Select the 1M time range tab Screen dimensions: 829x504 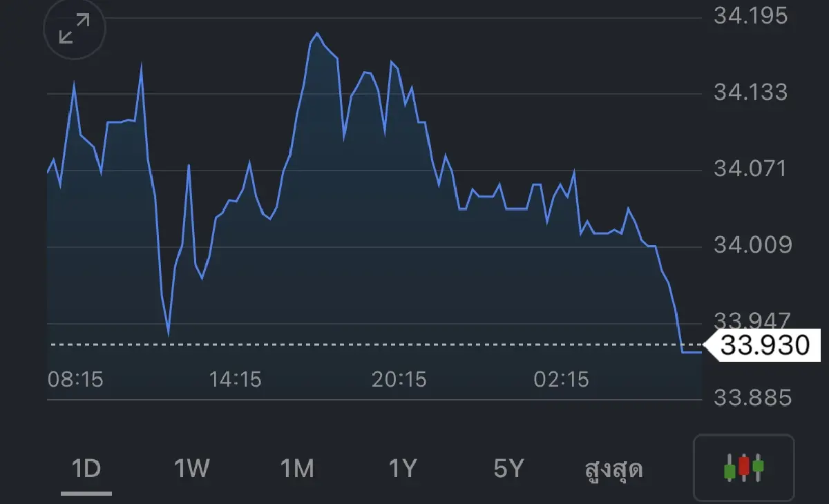(x=297, y=469)
